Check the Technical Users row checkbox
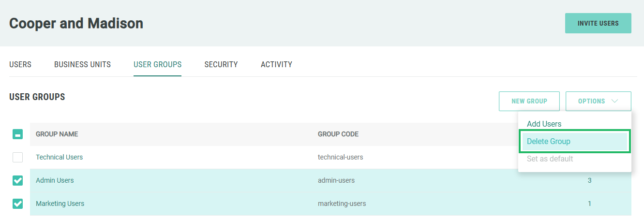This screenshot has height=218, width=644. (x=17, y=157)
